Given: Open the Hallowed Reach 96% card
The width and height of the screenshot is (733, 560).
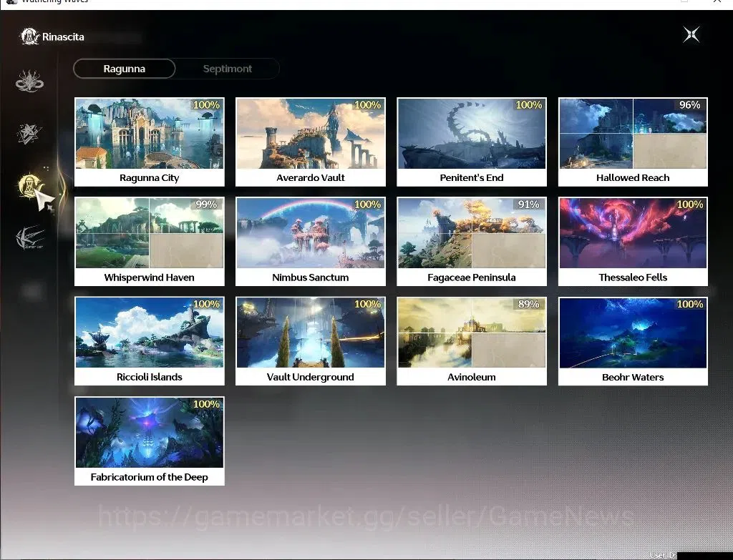Looking at the screenshot, I should [633, 142].
